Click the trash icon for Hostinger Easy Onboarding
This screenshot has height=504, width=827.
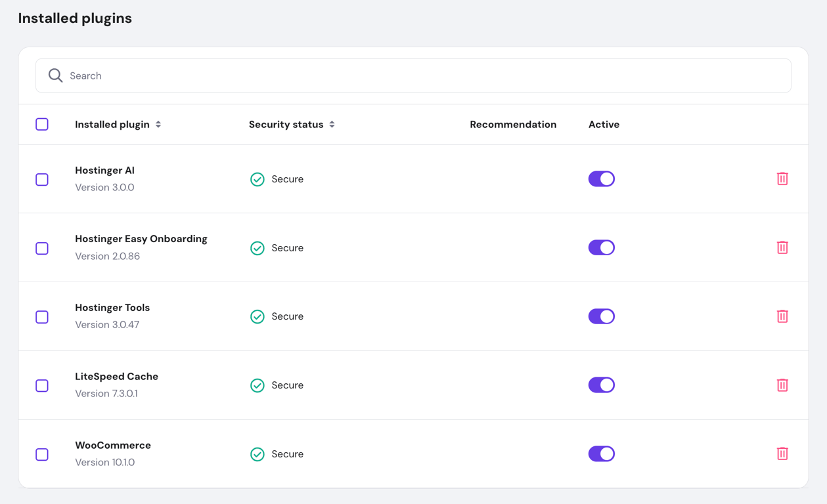tap(782, 247)
